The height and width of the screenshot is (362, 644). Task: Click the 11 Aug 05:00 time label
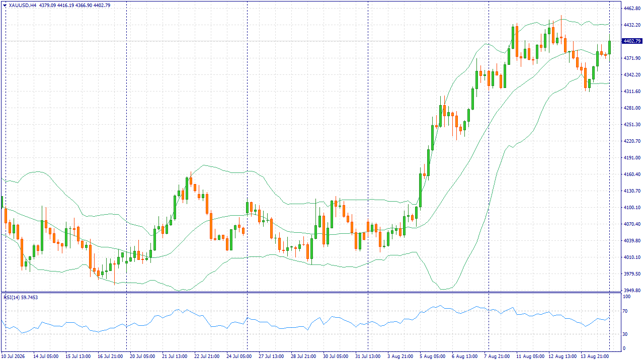[529, 356]
